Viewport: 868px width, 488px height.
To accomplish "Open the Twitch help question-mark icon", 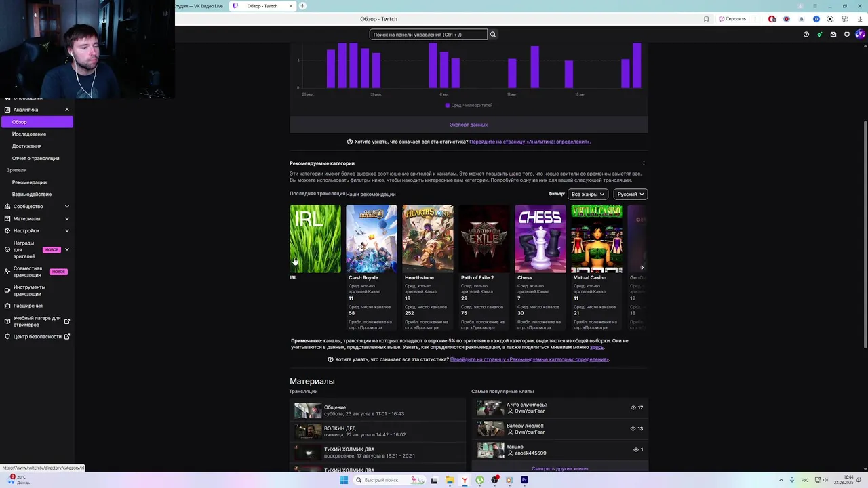I will [x=806, y=34].
